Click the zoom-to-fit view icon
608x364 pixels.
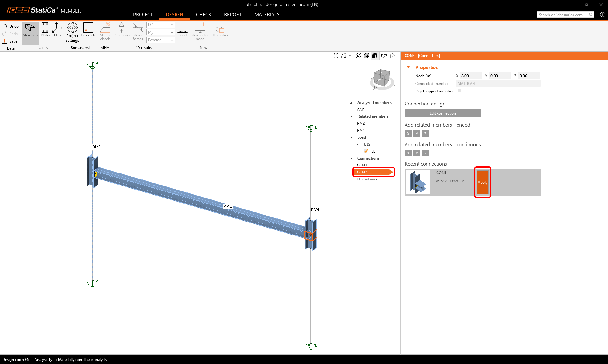(x=336, y=56)
